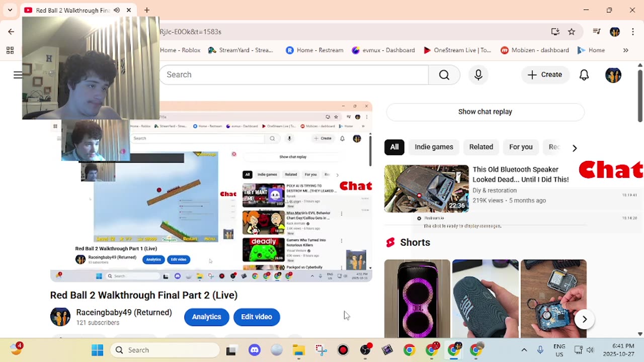This screenshot has width=644, height=362.
Task: Open Chrome three-dot menu
Action: coord(632,32)
